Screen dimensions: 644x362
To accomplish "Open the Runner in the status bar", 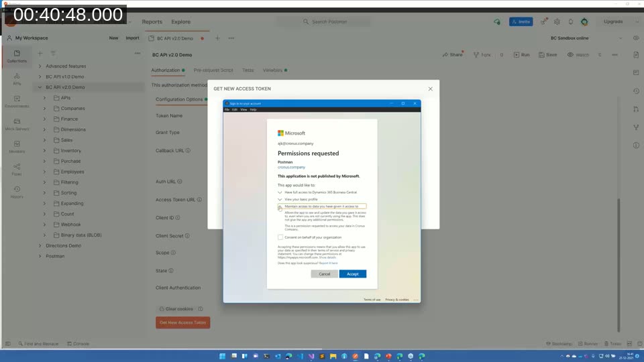I will (x=588, y=344).
